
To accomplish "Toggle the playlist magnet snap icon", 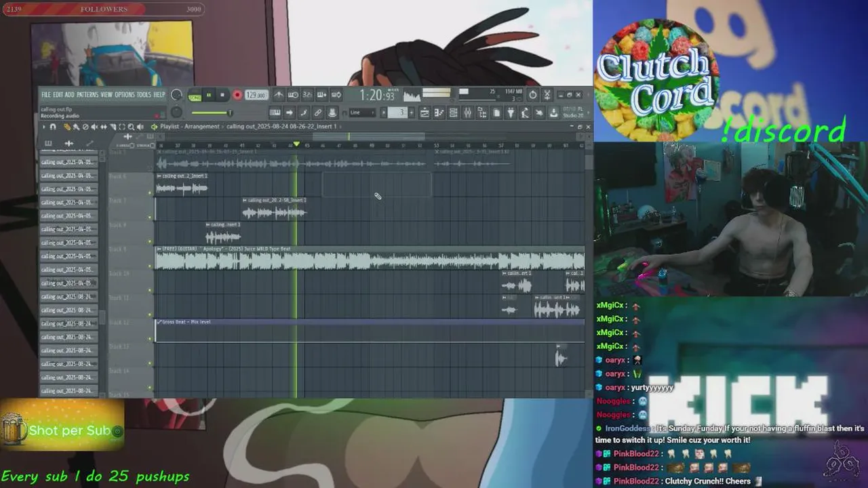I will tap(53, 127).
